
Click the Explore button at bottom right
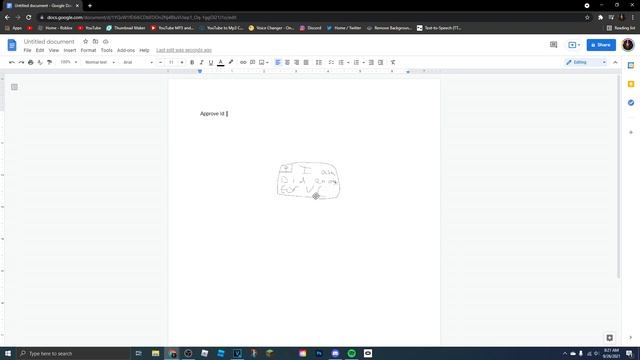click(610, 338)
